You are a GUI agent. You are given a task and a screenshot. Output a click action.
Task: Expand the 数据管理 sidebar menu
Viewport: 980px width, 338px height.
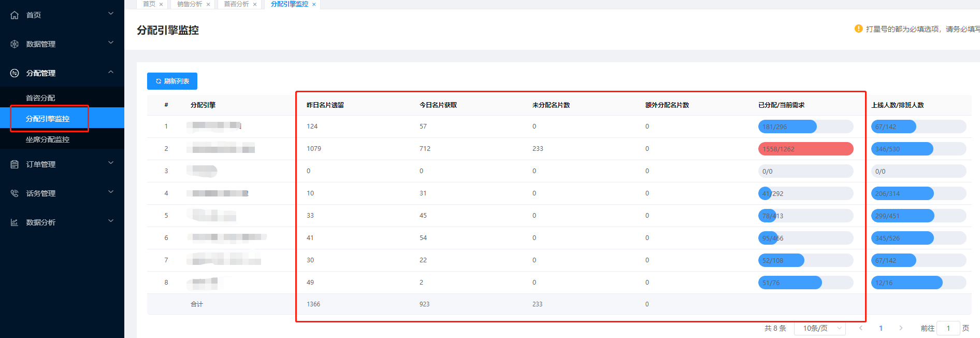tap(110, 43)
